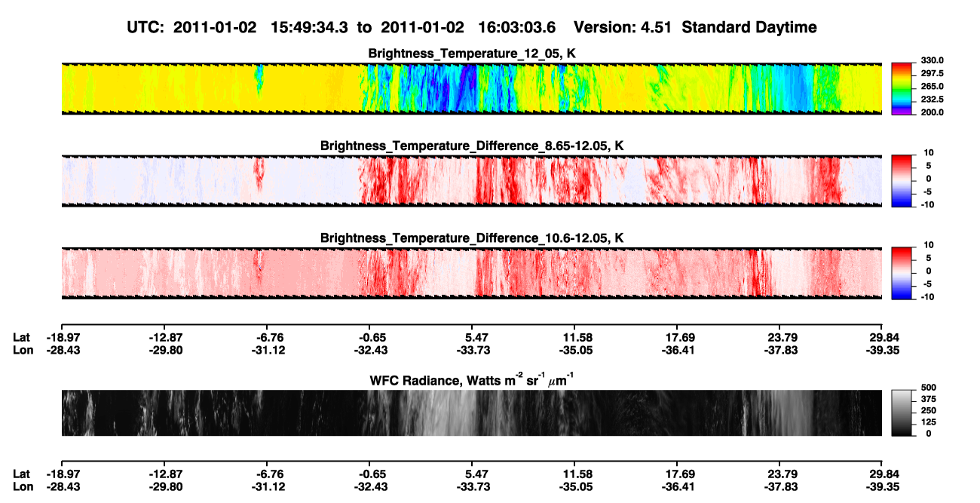
Task: Click the '265.0' color bar label
Action: click(x=932, y=86)
